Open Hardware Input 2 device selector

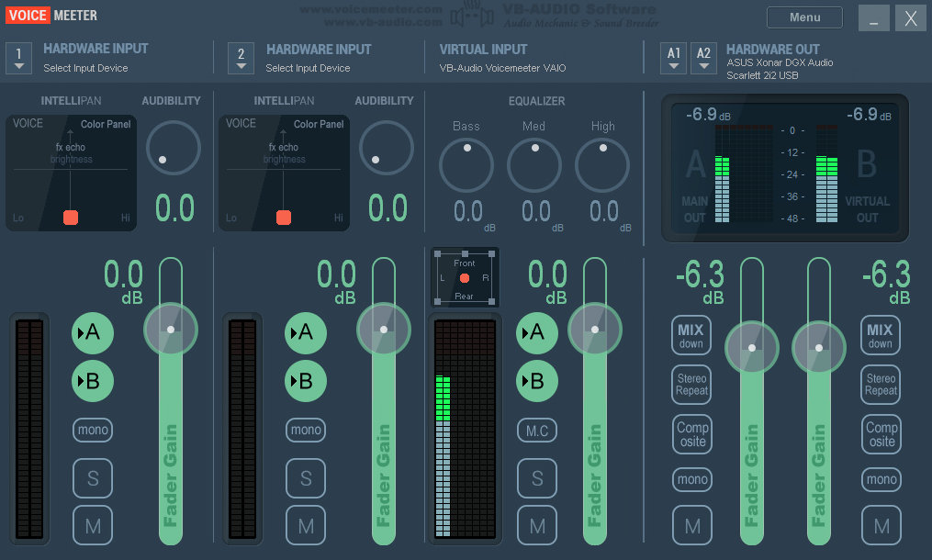tap(241, 58)
